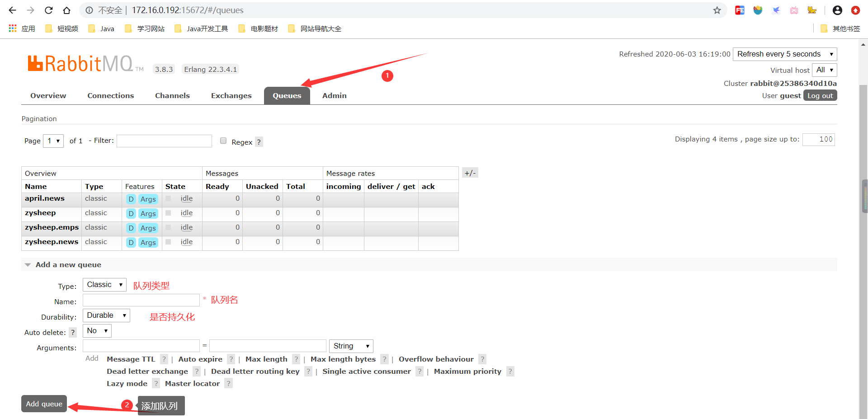
Task: Open the queue Type dropdown
Action: (x=104, y=284)
